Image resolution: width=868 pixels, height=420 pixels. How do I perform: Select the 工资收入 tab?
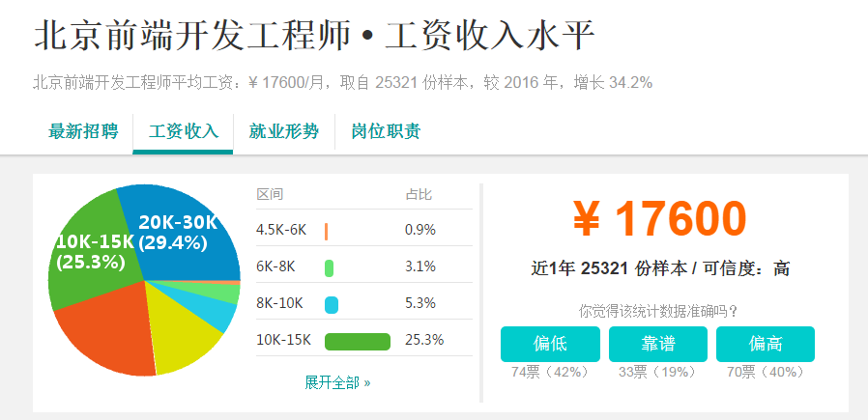(184, 132)
